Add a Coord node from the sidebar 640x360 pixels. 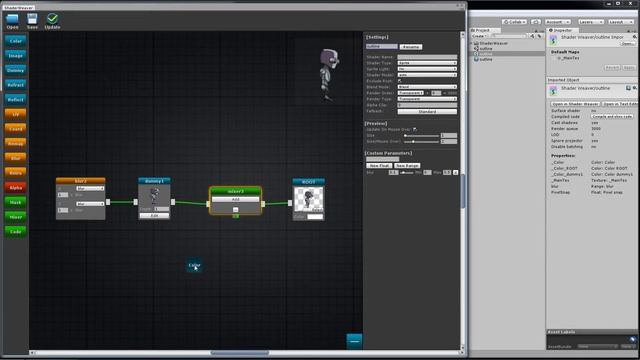[16, 129]
